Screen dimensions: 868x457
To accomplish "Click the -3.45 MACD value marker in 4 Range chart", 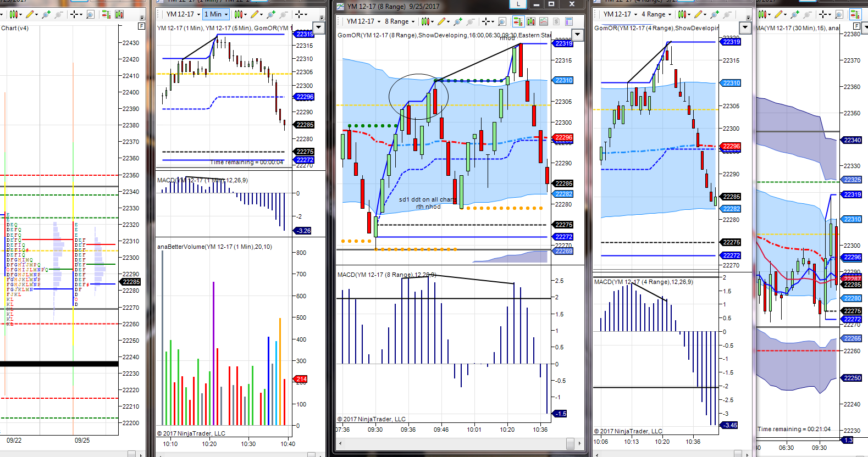I will [729, 425].
